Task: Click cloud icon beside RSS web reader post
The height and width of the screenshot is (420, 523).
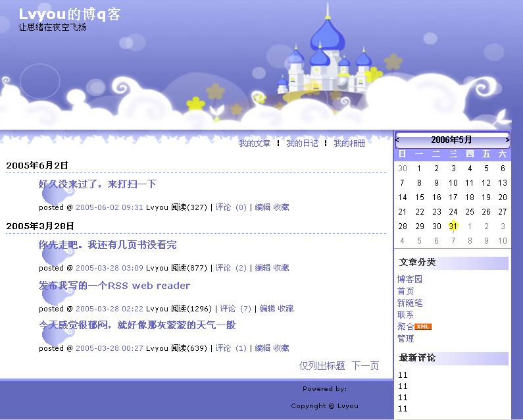Action: pos(57,297)
